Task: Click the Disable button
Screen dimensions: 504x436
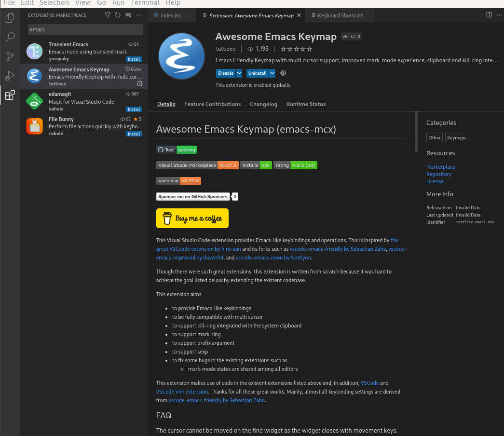Action: click(x=226, y=73)
